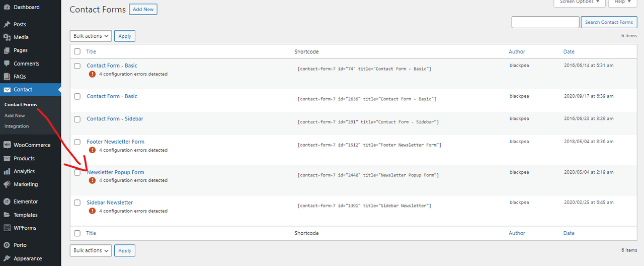The height and width of the screenshot is (266, 644).
Task: Check the box for Footer Newsletter Form
Action: click(x=77, y=142)
